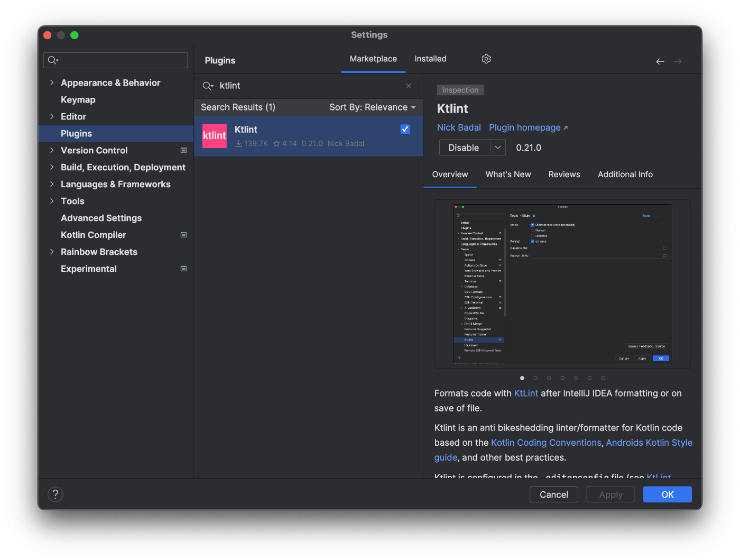Clear the ktlint search text

[409, 86]
